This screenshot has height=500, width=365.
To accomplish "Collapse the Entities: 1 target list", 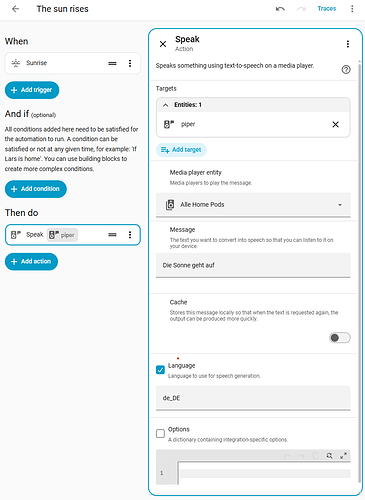I will [x=165, y=105].
